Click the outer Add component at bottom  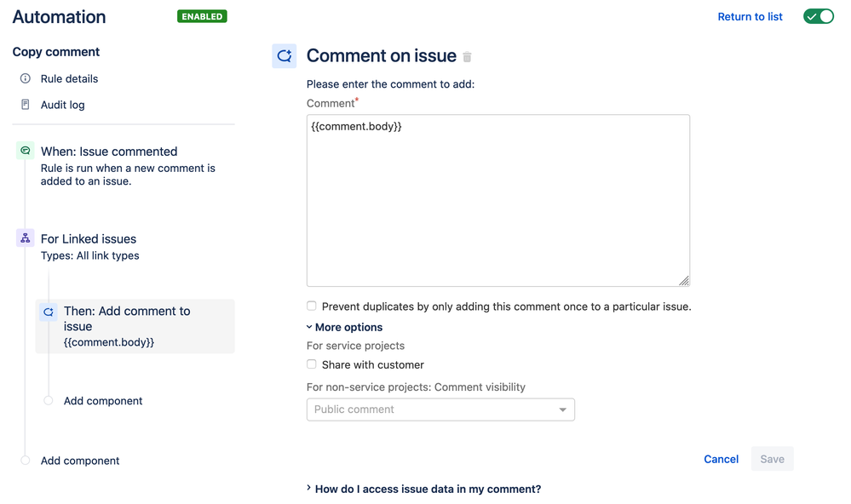click(x=80, y=461)
